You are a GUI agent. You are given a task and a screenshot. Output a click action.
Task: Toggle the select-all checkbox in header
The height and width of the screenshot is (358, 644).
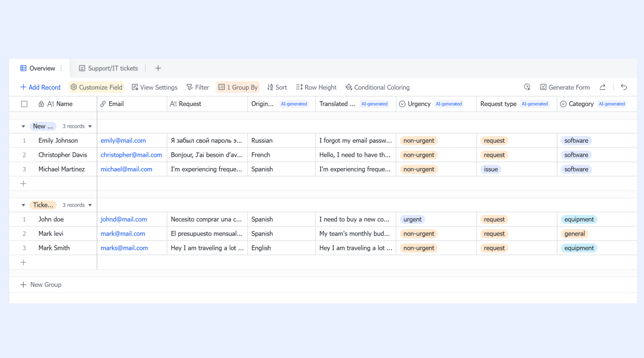[24, 104]
